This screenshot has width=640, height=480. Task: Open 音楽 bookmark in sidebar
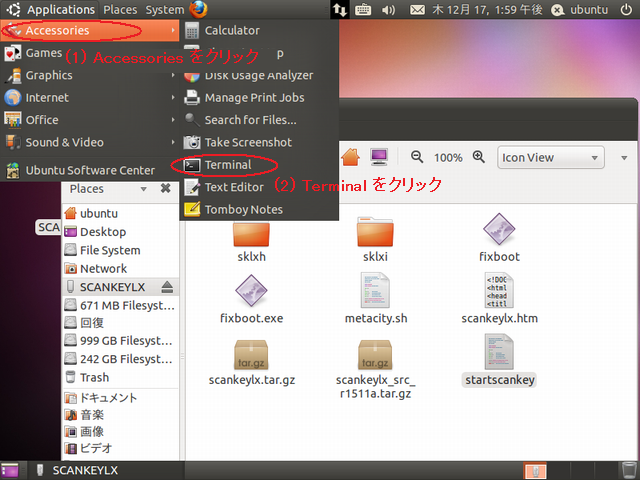click(x=120, y=415)
